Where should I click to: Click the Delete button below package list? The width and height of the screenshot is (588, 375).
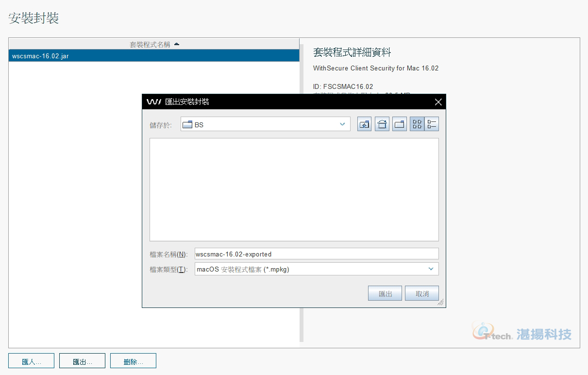click(134, 361)
